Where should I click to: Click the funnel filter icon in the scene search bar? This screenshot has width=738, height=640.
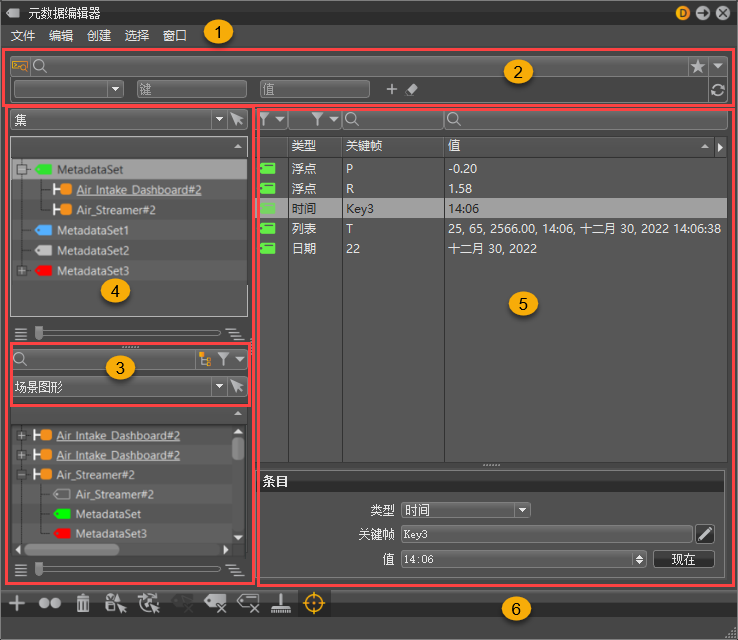click(x=223, y=359)
